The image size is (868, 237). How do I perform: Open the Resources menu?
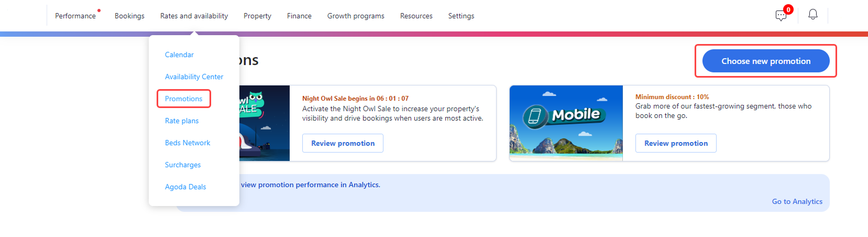tap(416, 16)
